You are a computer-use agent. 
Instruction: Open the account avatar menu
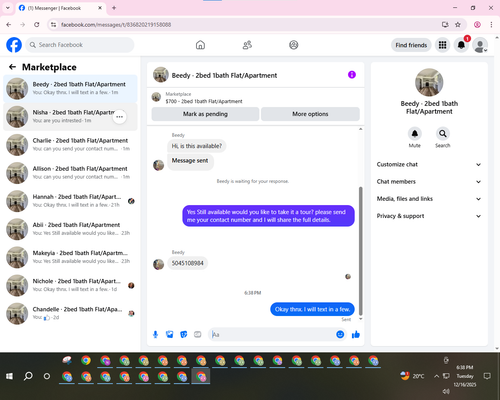[480, 45]
